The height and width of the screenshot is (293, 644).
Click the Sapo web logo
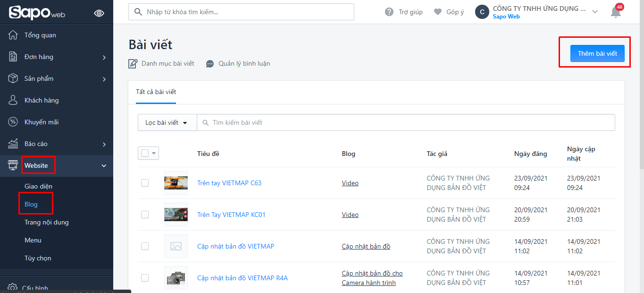coord(37,13)
